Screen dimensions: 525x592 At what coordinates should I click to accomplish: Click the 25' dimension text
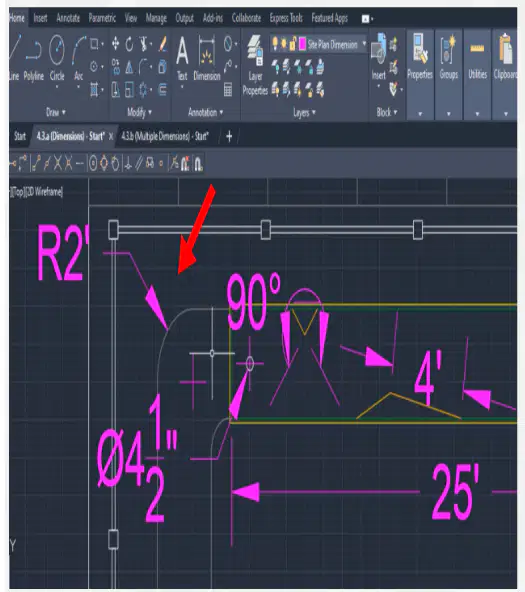click(x=456, y=492)
